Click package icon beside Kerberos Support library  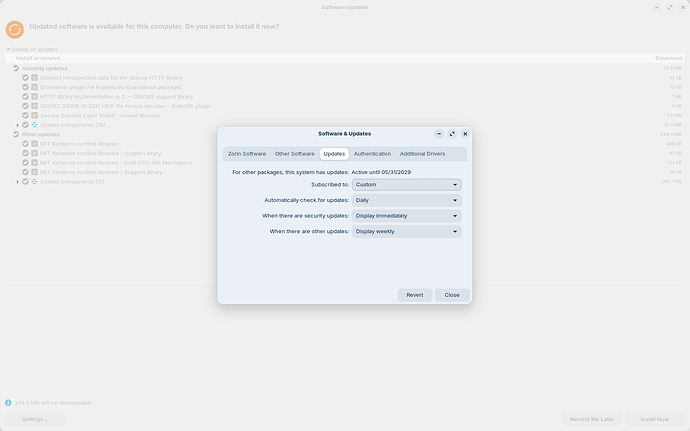[34, 172]
